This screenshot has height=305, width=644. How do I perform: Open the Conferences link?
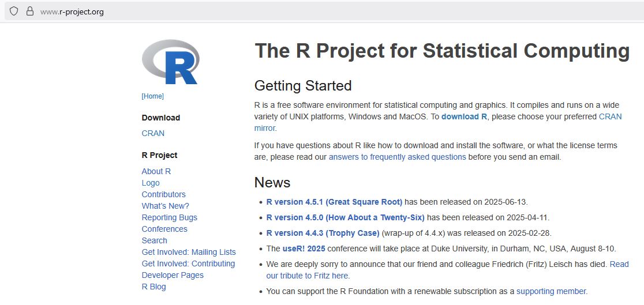point(164,229)
